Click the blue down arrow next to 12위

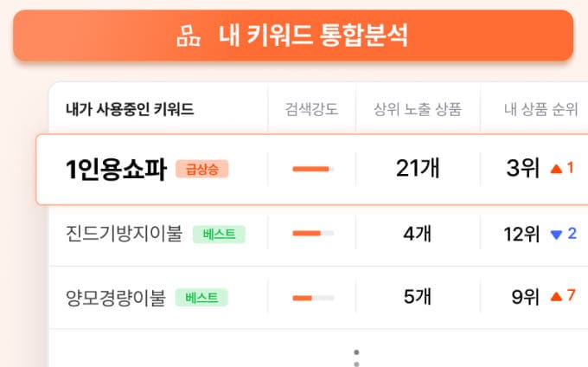(x=556, y=235)
